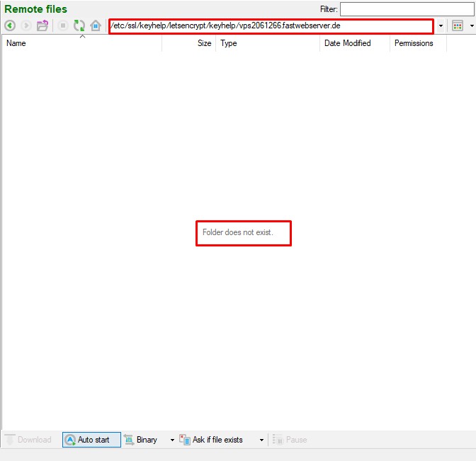Click inside the Filter text field
Screen dimensions: 476x461
coord(407,9)
